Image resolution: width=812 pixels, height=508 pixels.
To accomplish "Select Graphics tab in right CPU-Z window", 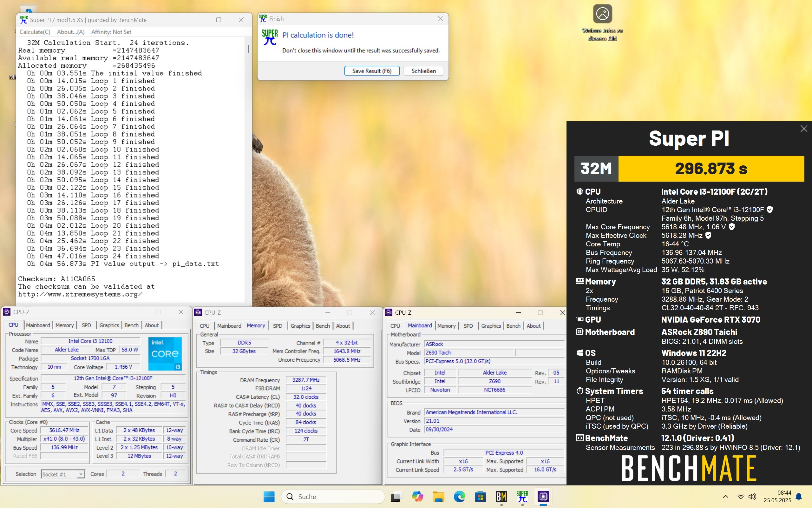I will pos(491,326).
